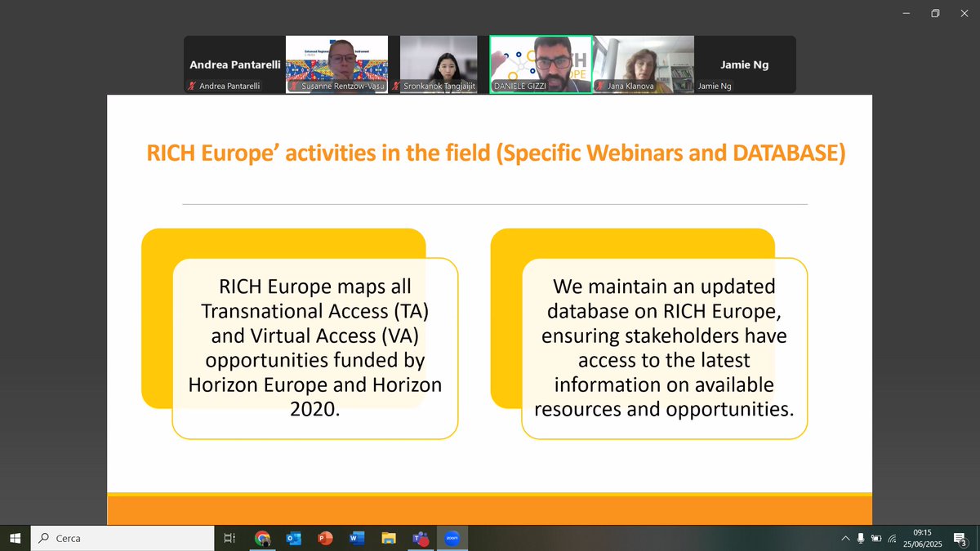980x551 pixels.
Task: Open File Explorer from the taskbar
Action: pyautogui.click(x=390, y=538)
